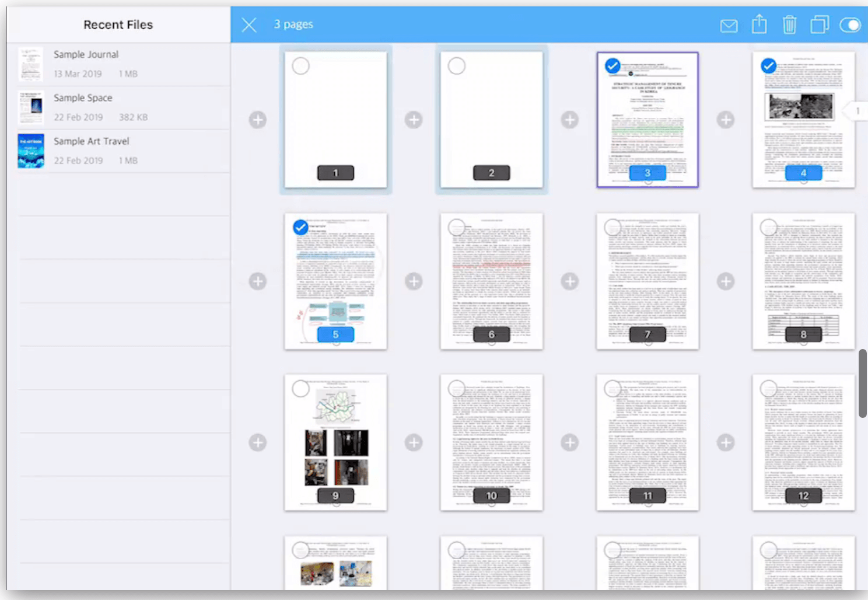Image resolution: width=868 pixels, height=600 pixels.
Task: Insert a page between pages 11 and 12
Action: 726,442
